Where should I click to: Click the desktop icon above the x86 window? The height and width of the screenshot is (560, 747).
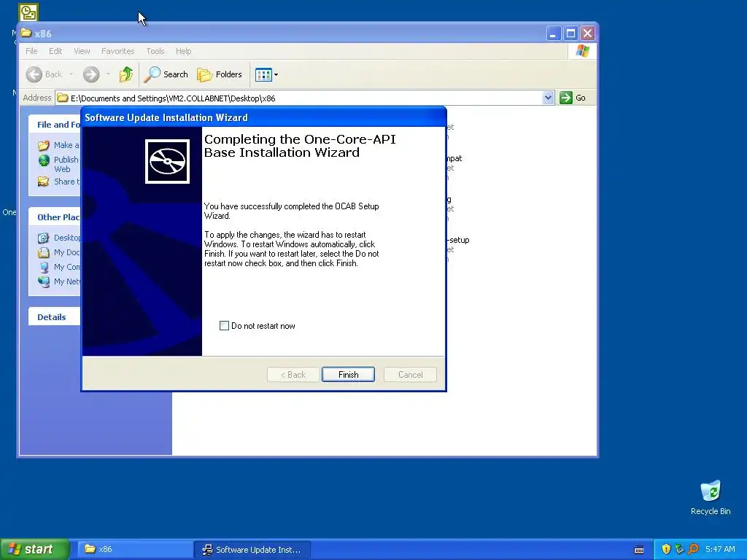[28, 12]
